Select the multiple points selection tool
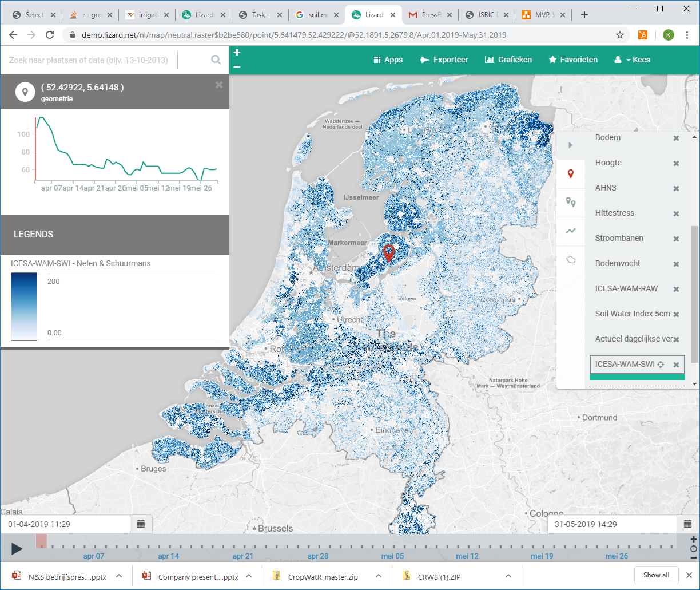This screenshot has height=590, width=700. point(570,202)
